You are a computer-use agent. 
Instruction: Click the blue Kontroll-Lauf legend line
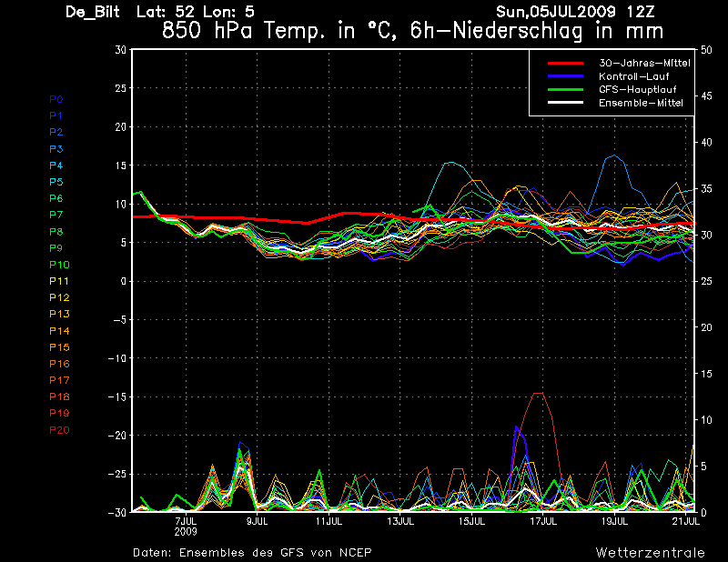coord(565,76)
